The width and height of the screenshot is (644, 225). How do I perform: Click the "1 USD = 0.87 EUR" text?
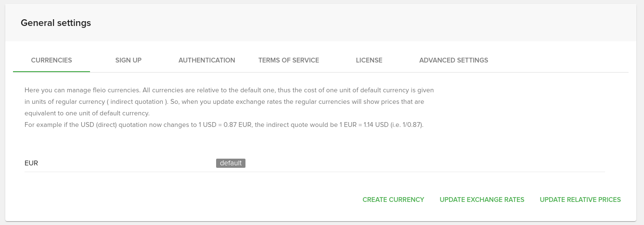coord(226,125)
